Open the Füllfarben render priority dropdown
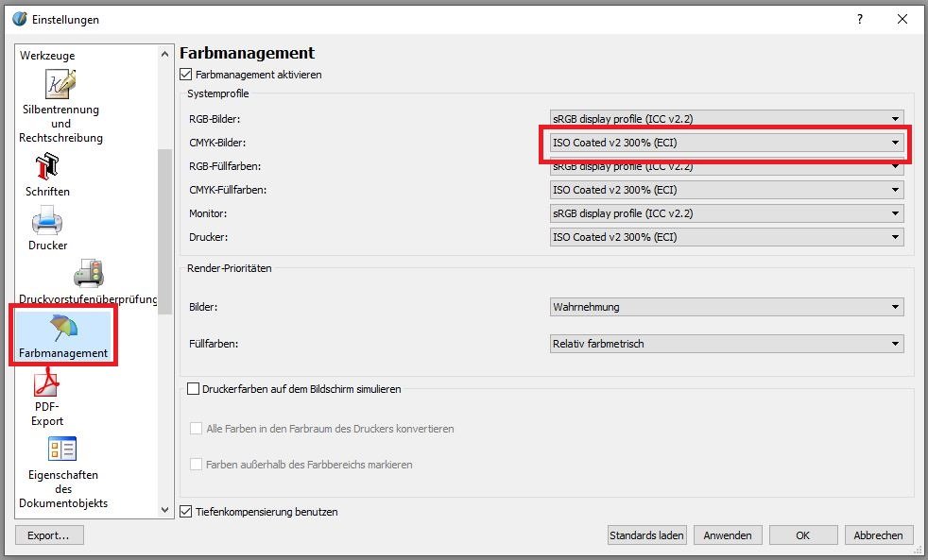This screenshot has height=560, width=928. pyautogui.click(x=726, y=344)
